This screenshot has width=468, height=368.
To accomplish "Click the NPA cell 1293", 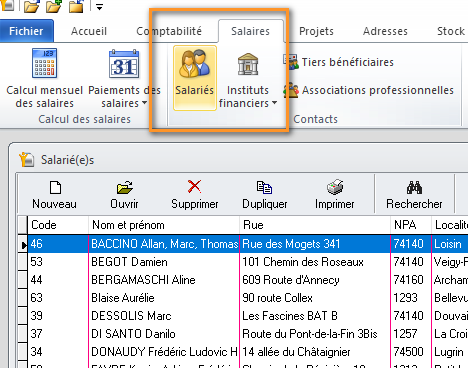I will click(411, 298).
